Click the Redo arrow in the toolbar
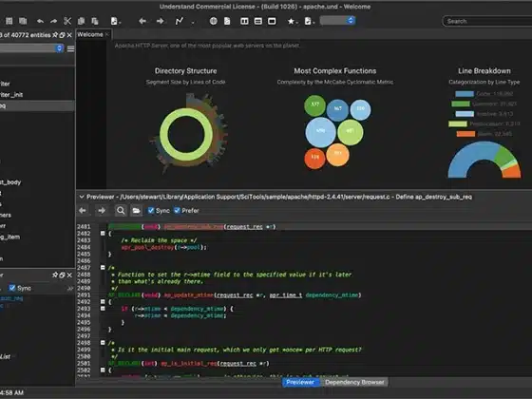This screenshot has width=532, height=399. (53, 21)
